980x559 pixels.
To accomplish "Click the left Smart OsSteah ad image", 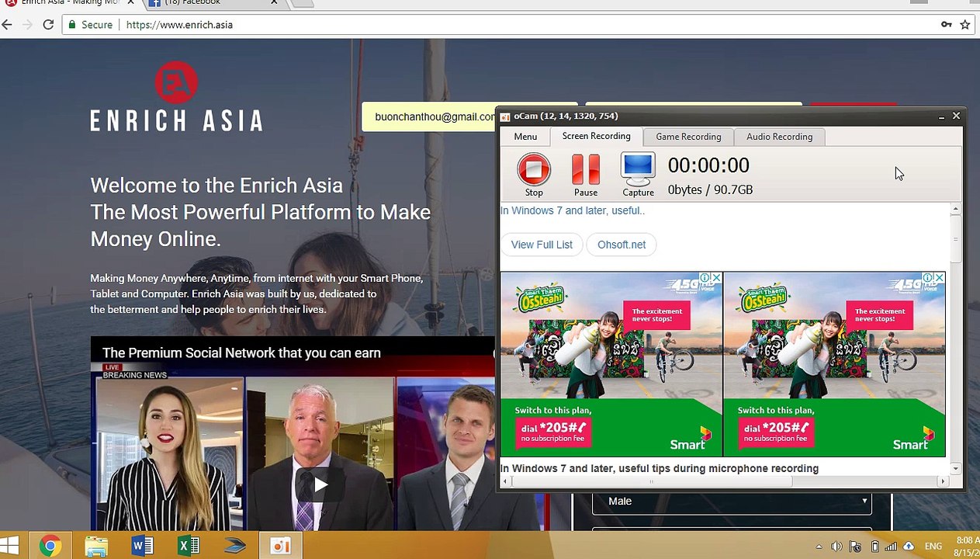I will click(x=611, y=363).
